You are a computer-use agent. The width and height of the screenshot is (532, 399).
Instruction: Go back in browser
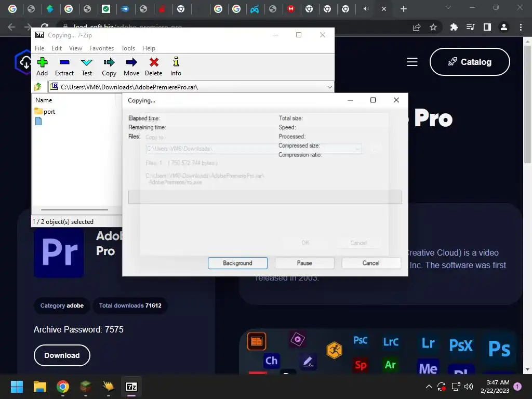tap(11, 27)
